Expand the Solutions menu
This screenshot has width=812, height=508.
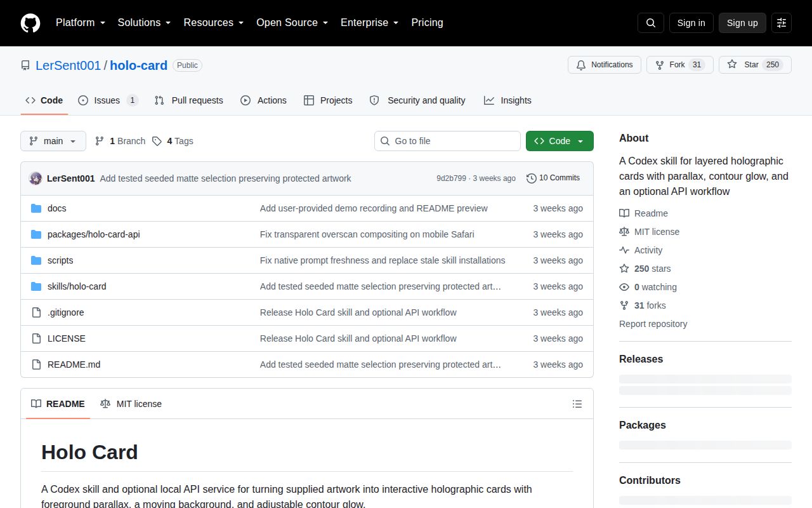[x=144, y=22]
